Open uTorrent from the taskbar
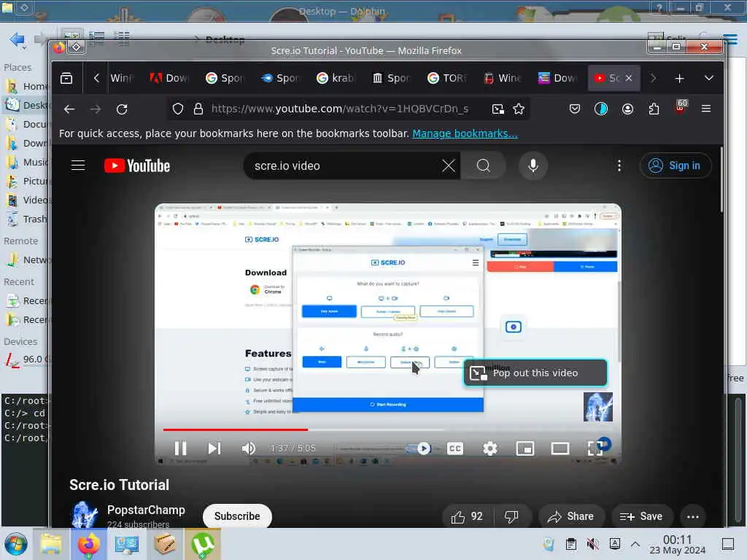747x560 pixels. 203,544
